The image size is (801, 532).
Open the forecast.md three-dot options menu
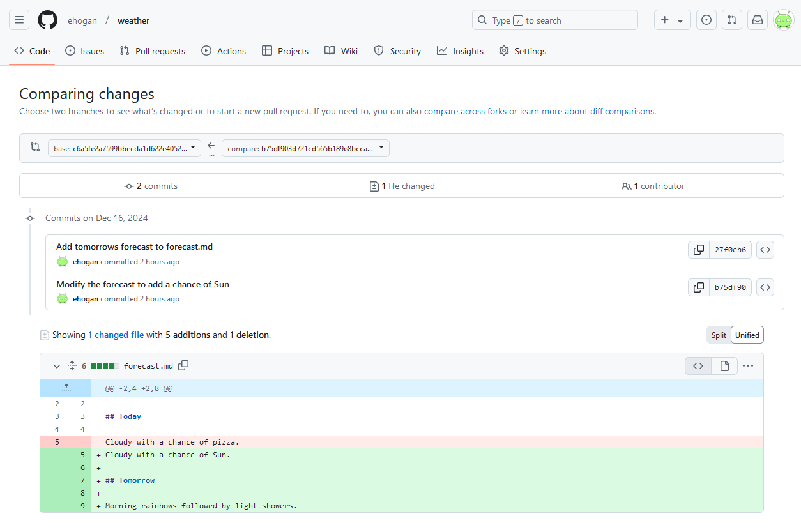pos(748,366)
